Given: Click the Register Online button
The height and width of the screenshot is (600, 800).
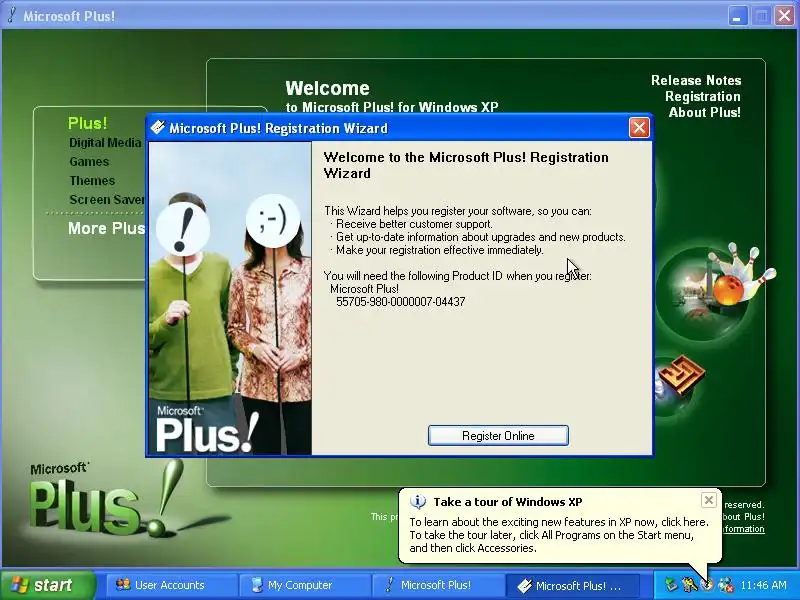Looking at the screenshot, I should (498, 436).
